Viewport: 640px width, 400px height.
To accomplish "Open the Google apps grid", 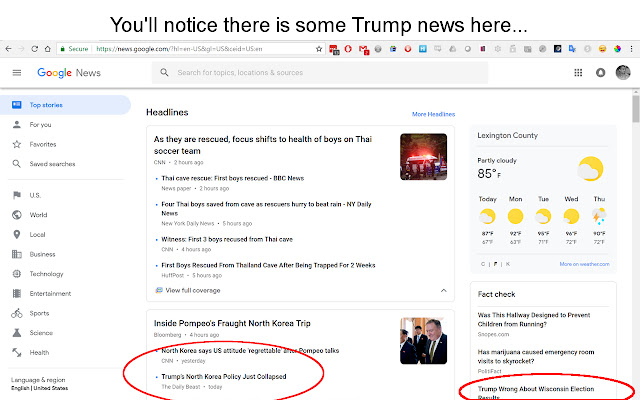I will (578, 73).
